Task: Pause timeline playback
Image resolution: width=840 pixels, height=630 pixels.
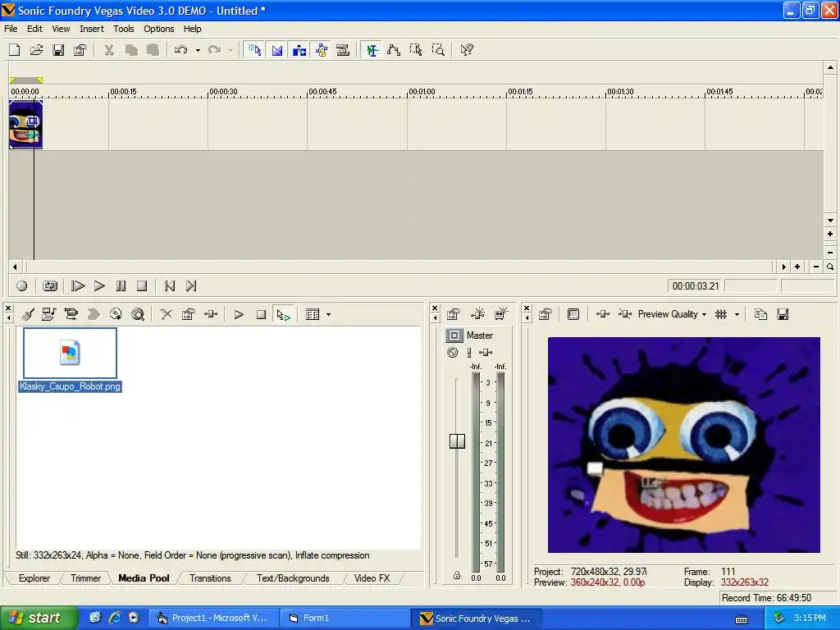Action: tap(121, 286)
